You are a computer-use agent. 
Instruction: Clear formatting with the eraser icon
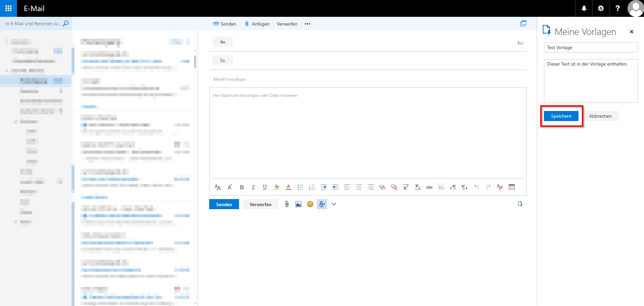(500, 187)
